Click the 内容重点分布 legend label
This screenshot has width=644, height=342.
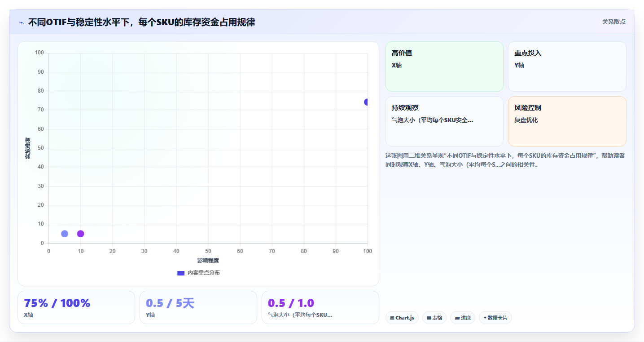(x=204, y=273)
